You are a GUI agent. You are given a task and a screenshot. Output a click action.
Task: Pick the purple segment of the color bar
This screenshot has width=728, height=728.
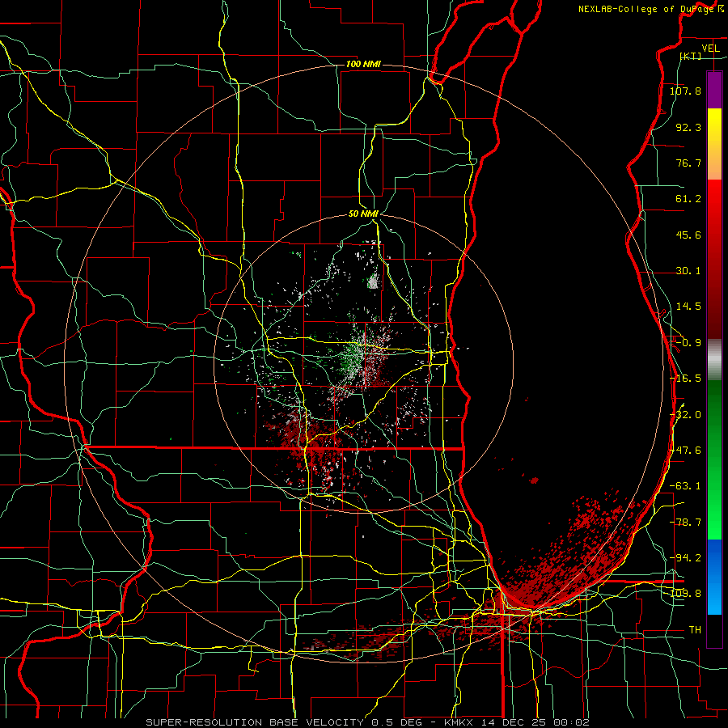714,90
